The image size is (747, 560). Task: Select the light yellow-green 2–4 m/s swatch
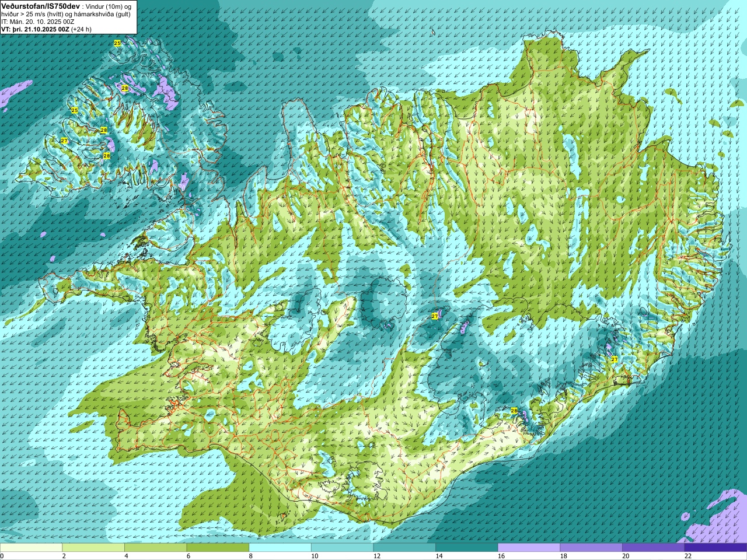tap(93, 547)
